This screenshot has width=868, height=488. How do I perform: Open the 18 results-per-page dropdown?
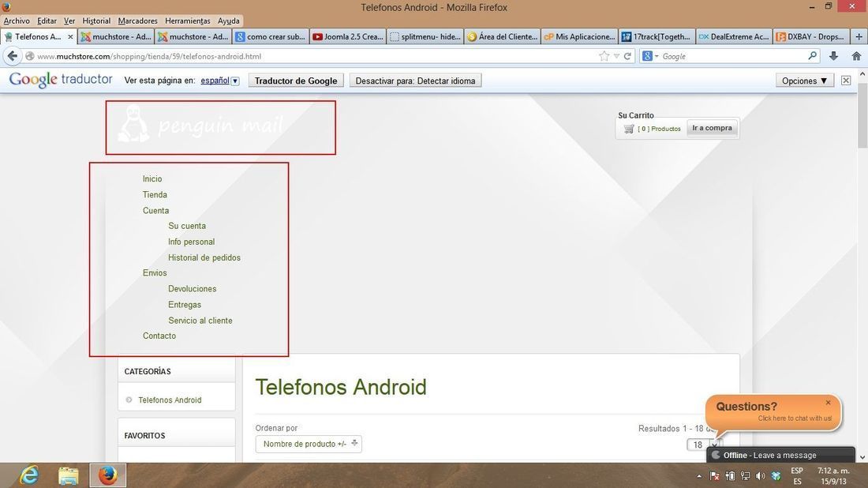point(704,445)
